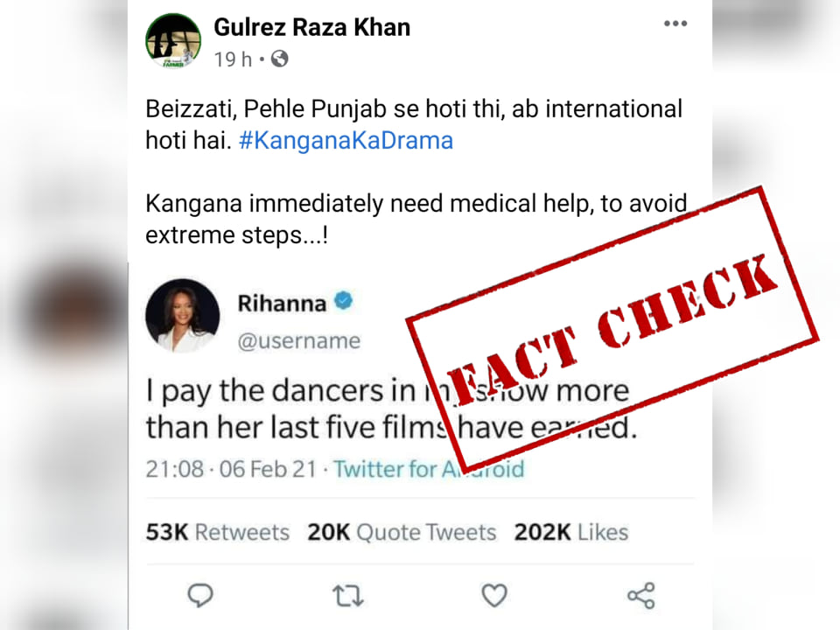Open Rihanna's profile photo
840x630 pixels.
[182, 316]
